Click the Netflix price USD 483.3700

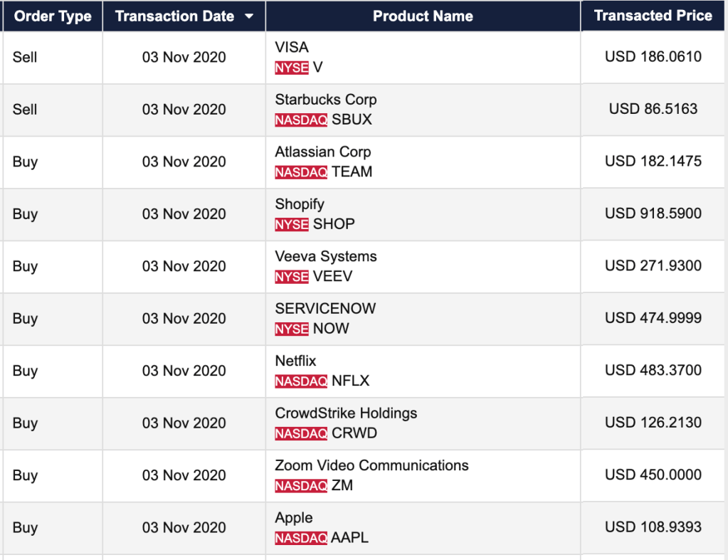click(x=653, y=370)
